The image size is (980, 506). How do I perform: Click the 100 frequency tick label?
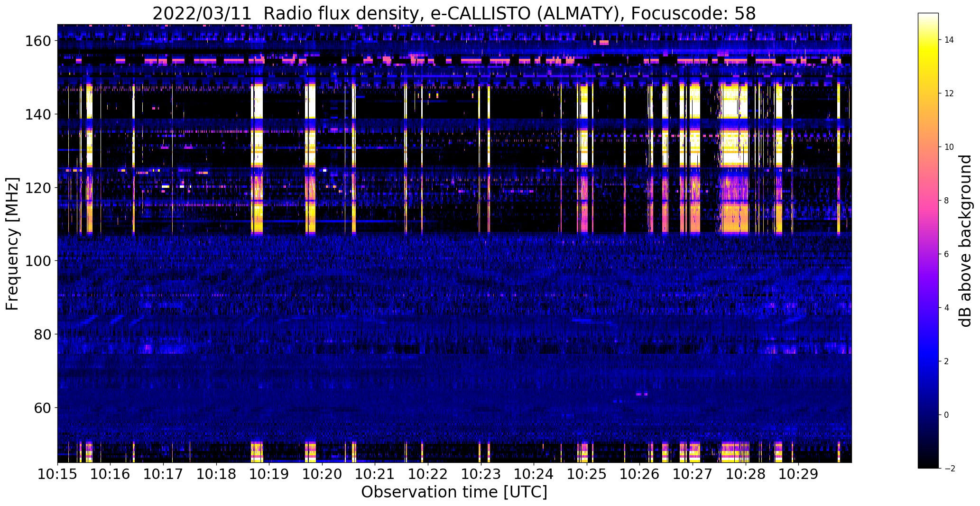click(x=38, y=261)
